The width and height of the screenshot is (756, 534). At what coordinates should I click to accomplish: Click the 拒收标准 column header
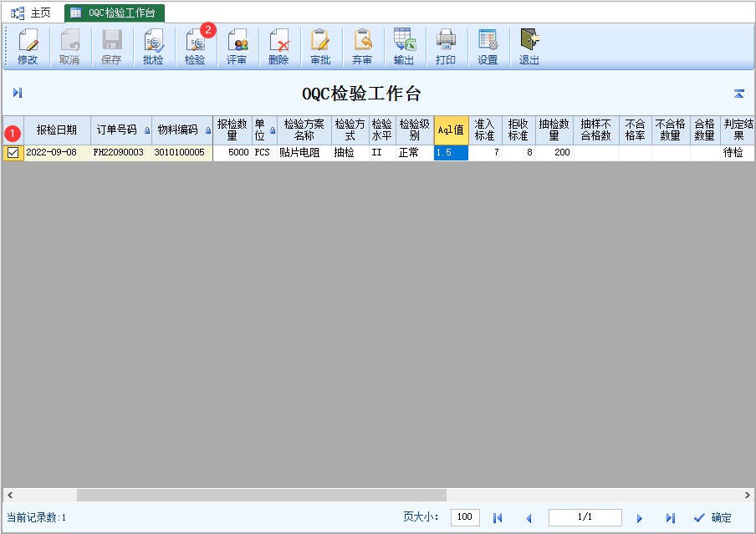click(x=518, y=130)
